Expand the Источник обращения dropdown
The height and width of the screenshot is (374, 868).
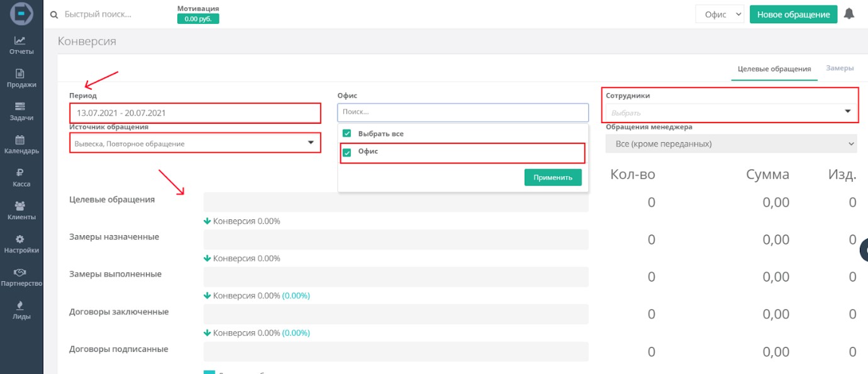tap(195, 143)
